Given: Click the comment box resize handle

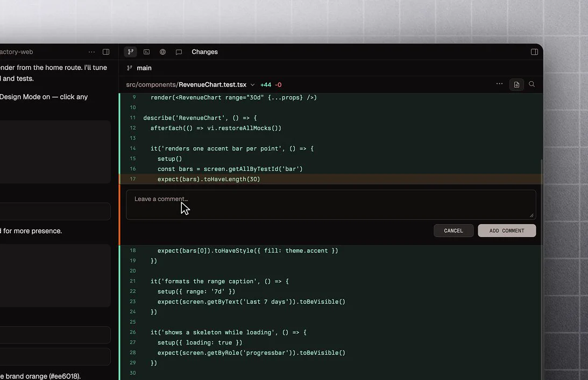Looking at the screenshot, I should point(532,215).
